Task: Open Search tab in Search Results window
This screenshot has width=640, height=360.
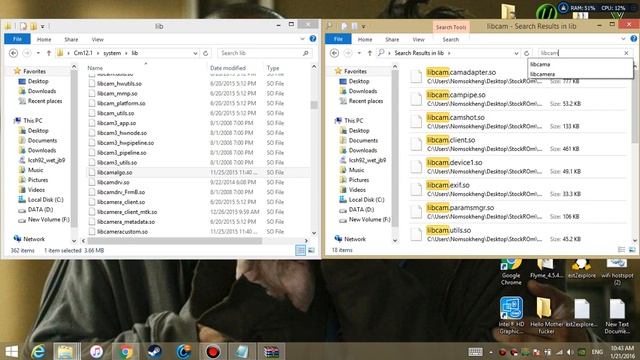Action: point(451,39)
